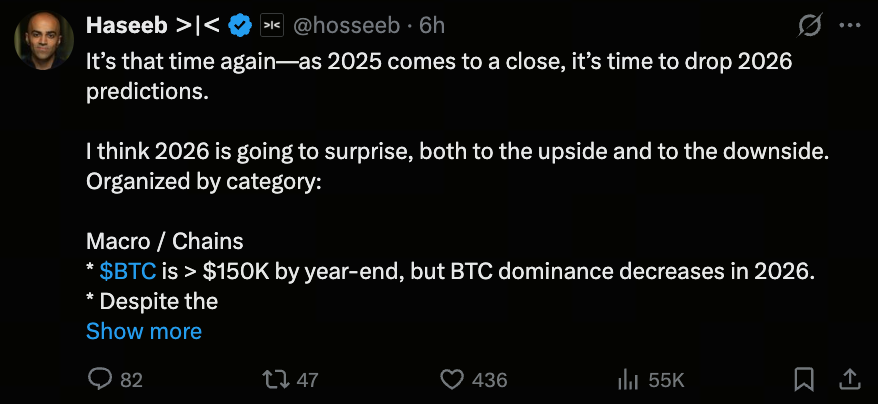Click the reply speech bubble icon
Screen dimensions: 878x404
click(100, 380)
